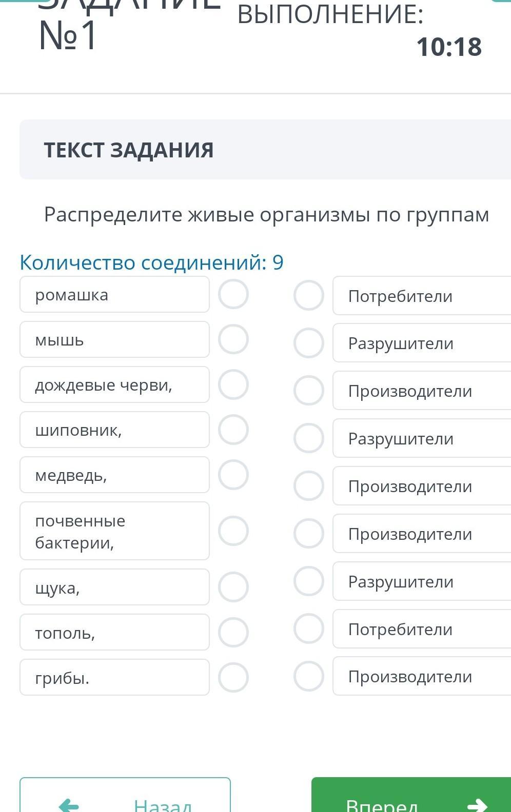Image resolution: width=511 pixels, height=812 pixels.
Task: Select the circle beside the first Потребители
Action: click(x=309, y=295)
